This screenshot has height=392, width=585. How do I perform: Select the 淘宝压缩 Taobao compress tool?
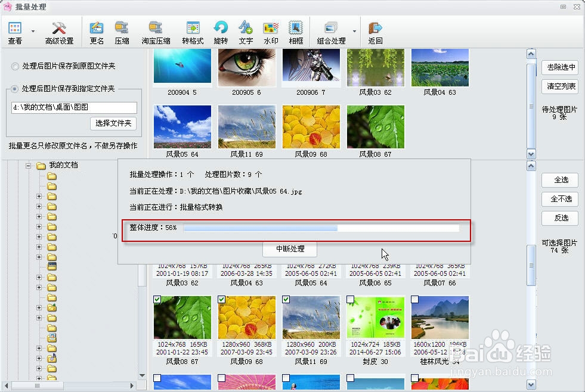point(153,31)
